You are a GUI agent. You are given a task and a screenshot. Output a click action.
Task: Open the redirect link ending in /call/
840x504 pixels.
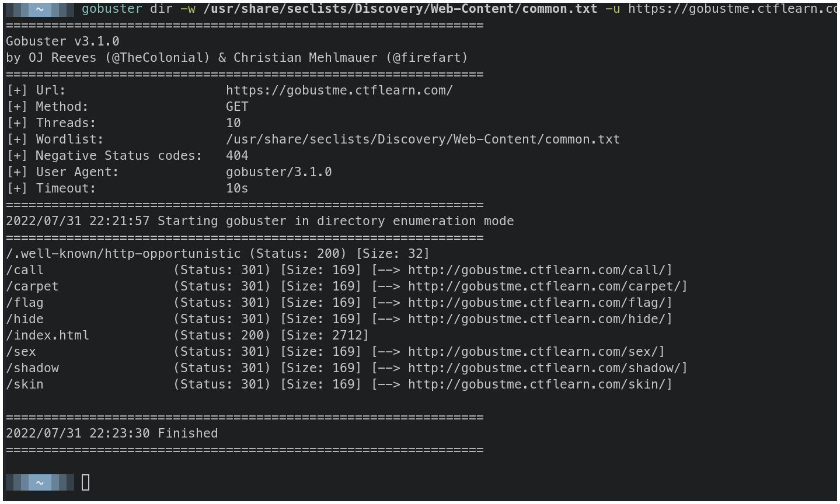[539, 270]
